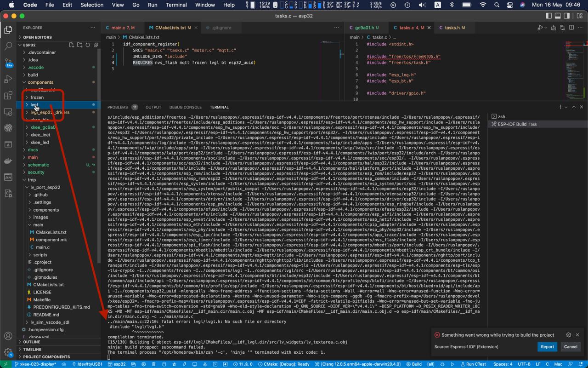Open notification settings gear
Image resolution: width=588 pixels, height=368 pixels.
pos(569,335)
